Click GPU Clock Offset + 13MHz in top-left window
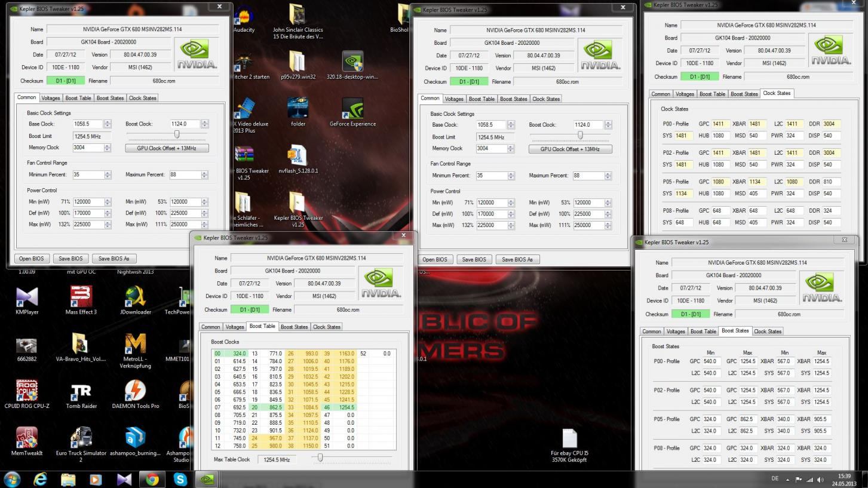This screenshot has height=488, width=868. (x=167, y=148)
